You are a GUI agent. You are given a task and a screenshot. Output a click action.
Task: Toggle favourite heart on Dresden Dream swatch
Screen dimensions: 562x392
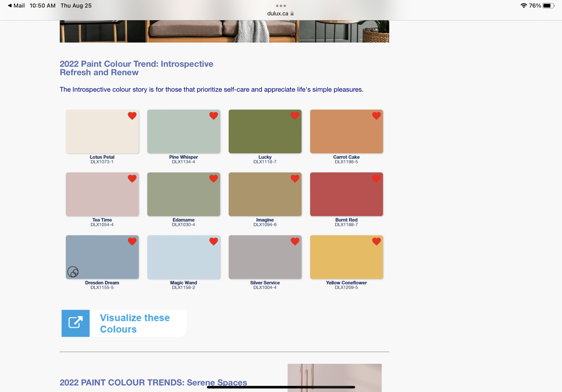(132, 241)
